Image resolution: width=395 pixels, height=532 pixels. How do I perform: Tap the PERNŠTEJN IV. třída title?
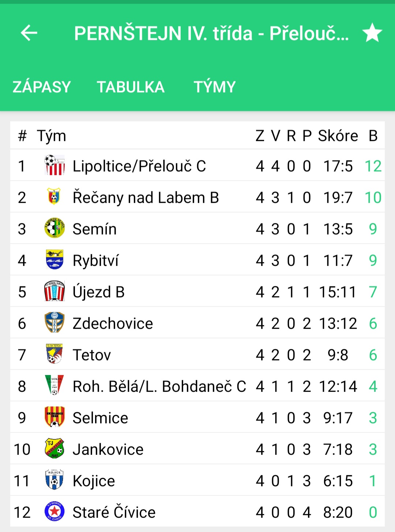(x=211, y=33)
